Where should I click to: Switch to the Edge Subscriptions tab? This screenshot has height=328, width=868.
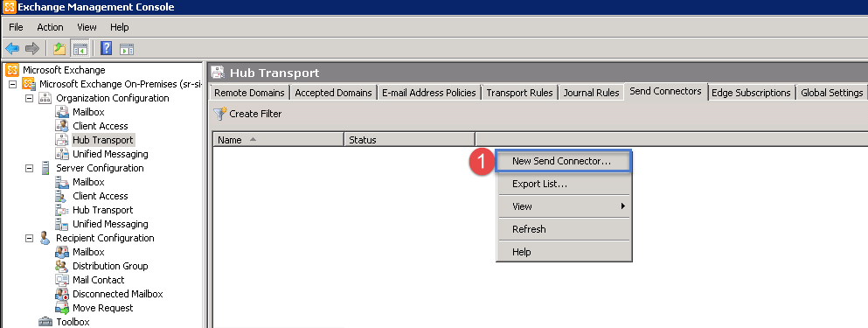click(x=751, y=93)
